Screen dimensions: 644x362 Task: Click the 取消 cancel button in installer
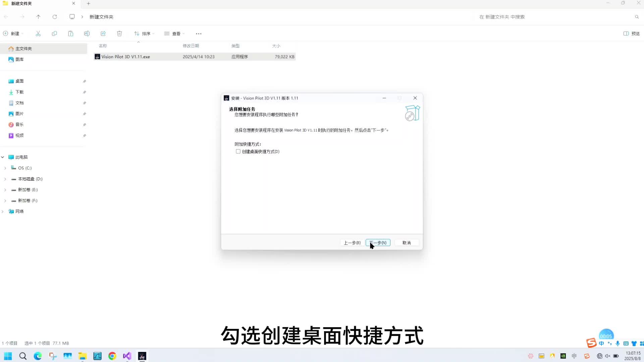407,243
